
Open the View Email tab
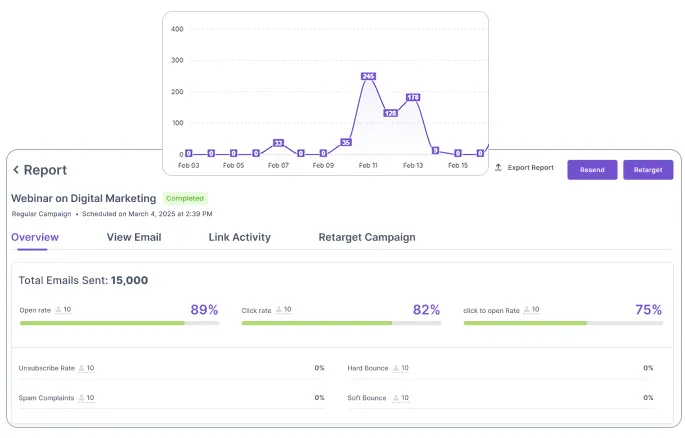coord(134,238)
